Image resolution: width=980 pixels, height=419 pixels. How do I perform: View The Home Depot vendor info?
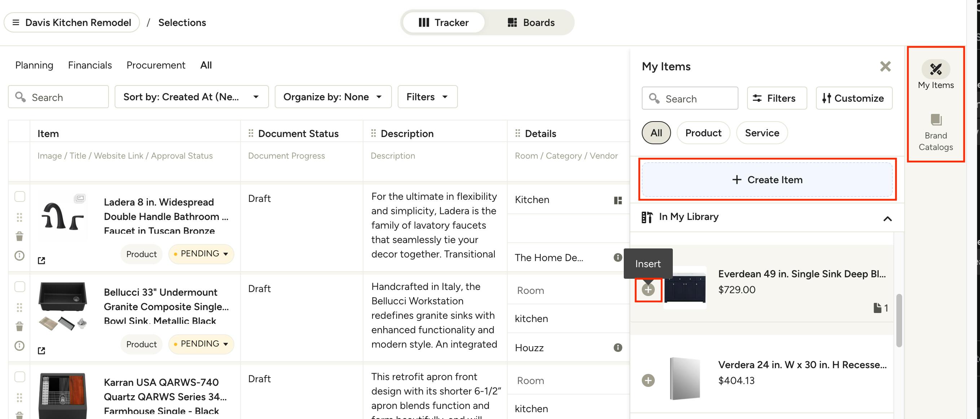pyautogui.click(x=617, y=258)
